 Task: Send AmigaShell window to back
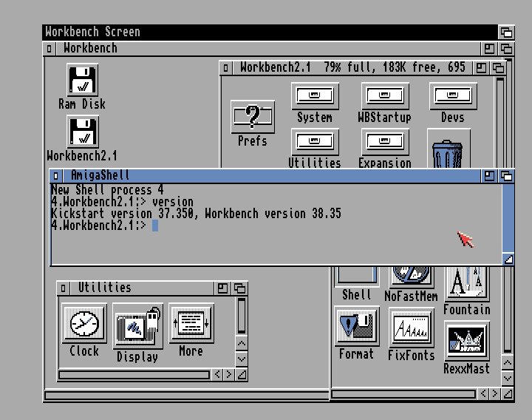(x=507, y=176)
